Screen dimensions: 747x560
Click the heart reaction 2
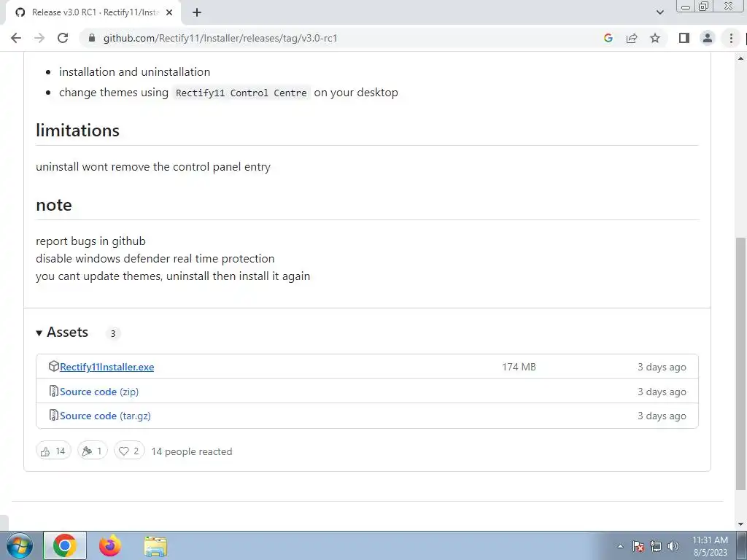(x=129, y=451)
